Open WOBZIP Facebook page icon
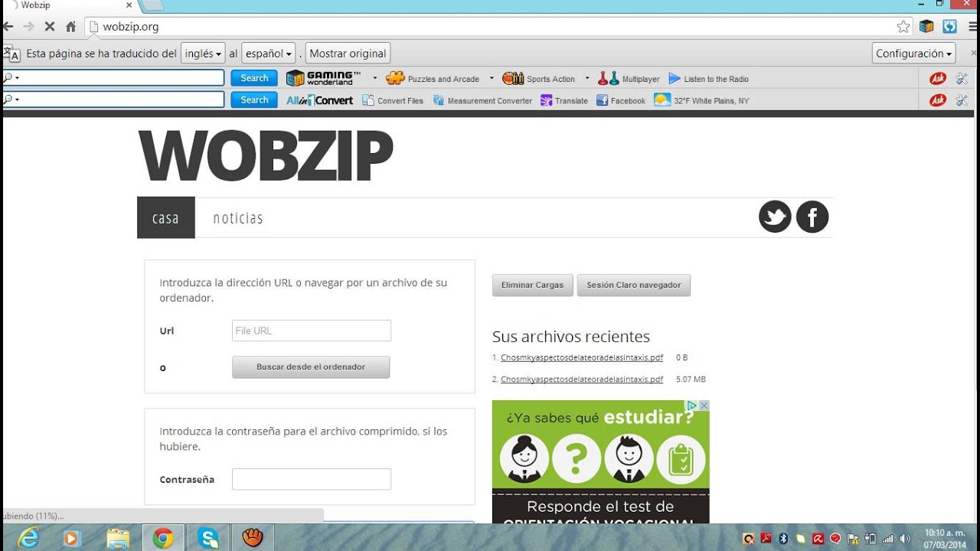This screenshot has width=980, height=551. pos(812,217)
